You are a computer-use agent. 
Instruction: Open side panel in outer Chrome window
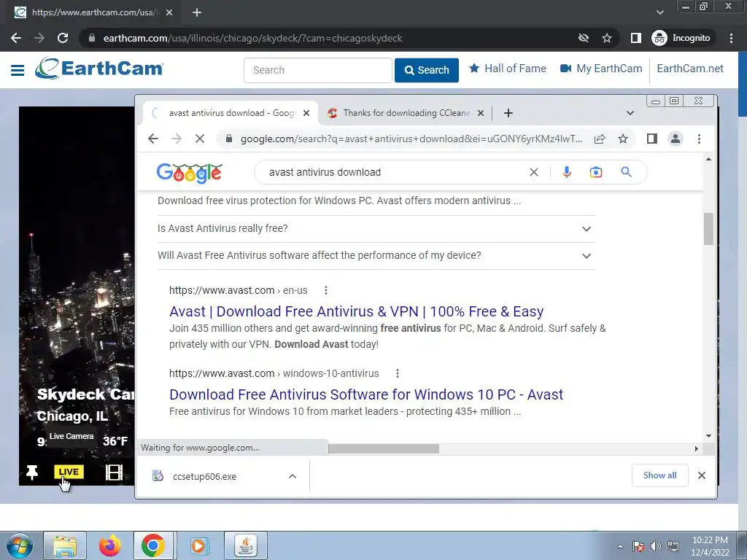(635, 38)
